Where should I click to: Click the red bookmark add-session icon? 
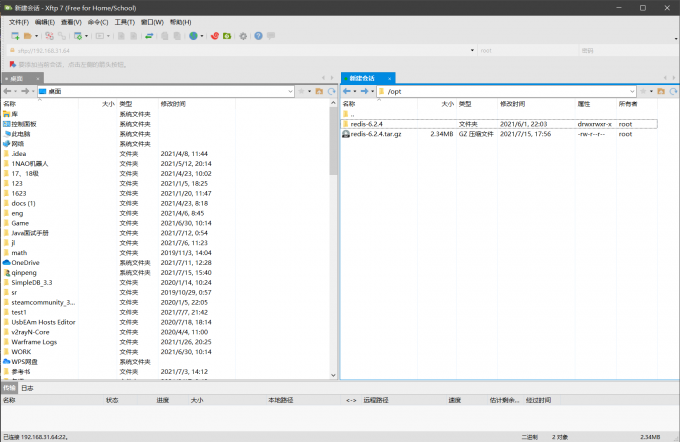tap(13, 64)
